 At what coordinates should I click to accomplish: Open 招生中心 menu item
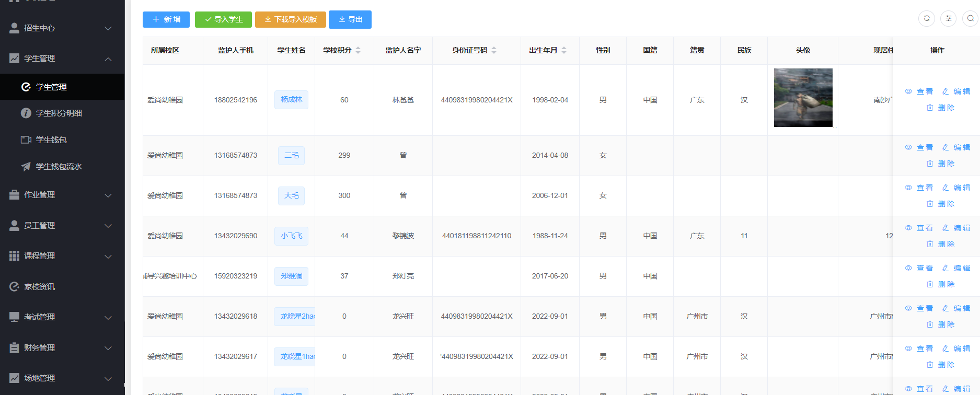62,28
